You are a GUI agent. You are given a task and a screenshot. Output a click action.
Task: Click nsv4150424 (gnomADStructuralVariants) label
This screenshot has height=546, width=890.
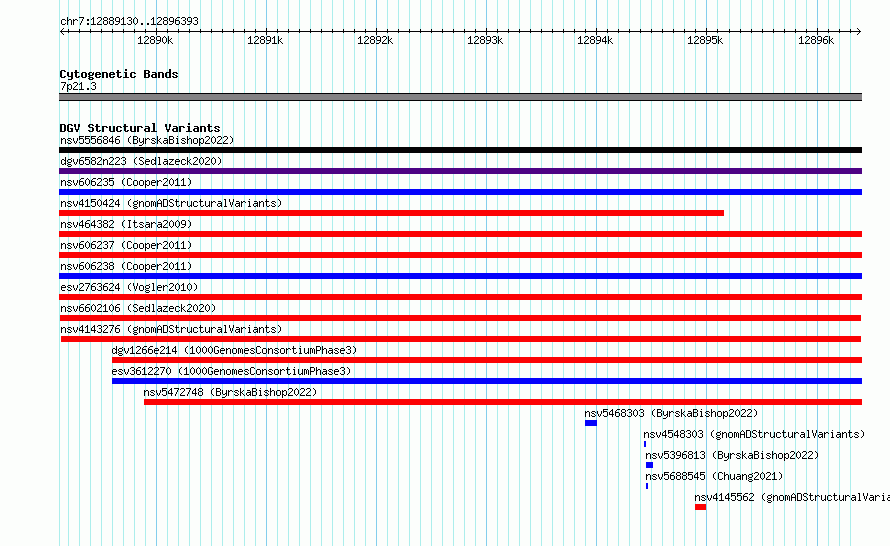pos(171,203)
